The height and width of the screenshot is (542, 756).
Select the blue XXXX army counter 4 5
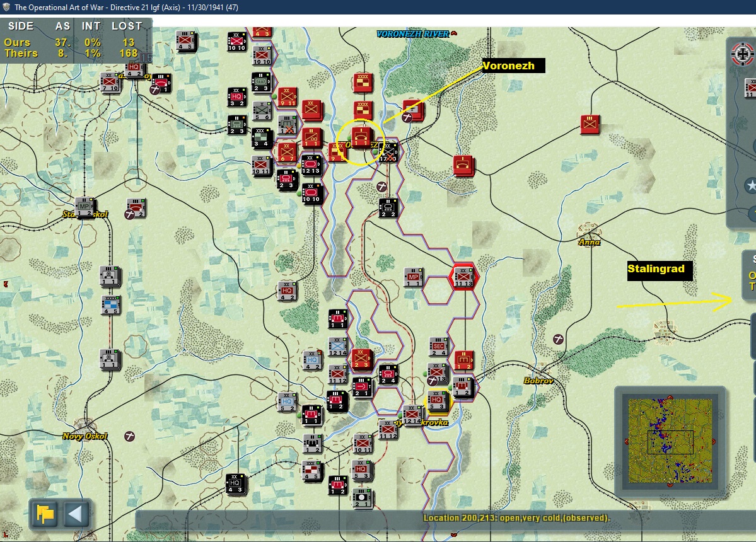(x=110, y=305)
